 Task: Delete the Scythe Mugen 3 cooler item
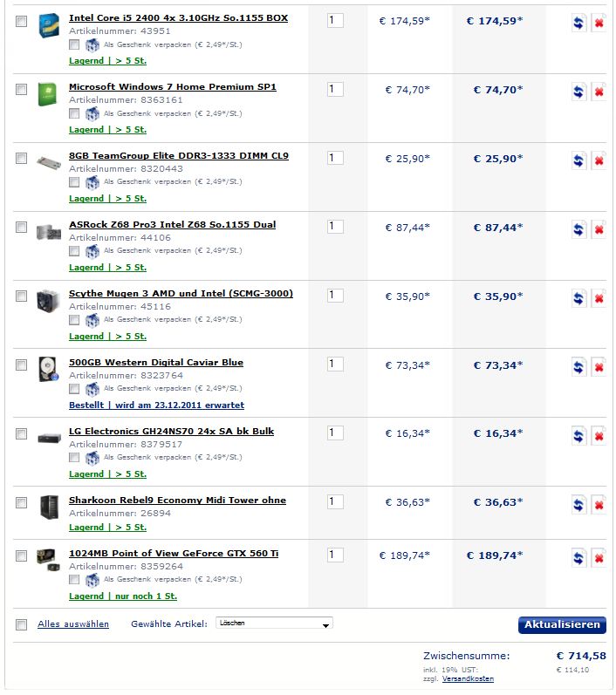point(599,298)
